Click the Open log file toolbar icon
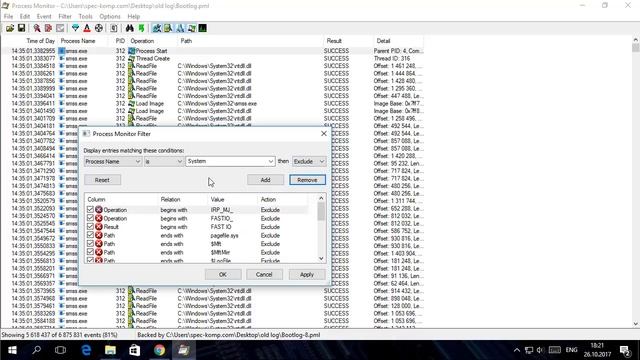Image resolution: width=640 pixels, height=360 pixels. coord(10,28)
